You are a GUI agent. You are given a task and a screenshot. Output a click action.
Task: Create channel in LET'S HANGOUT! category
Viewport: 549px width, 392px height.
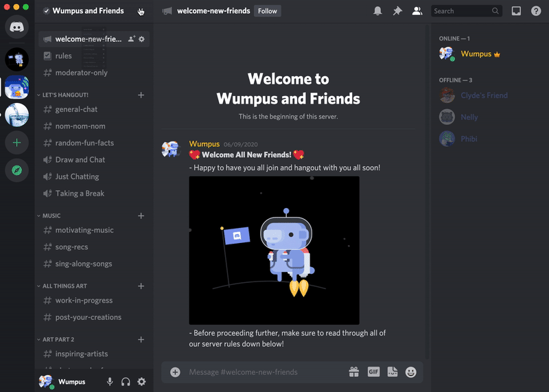pos(141,95)
